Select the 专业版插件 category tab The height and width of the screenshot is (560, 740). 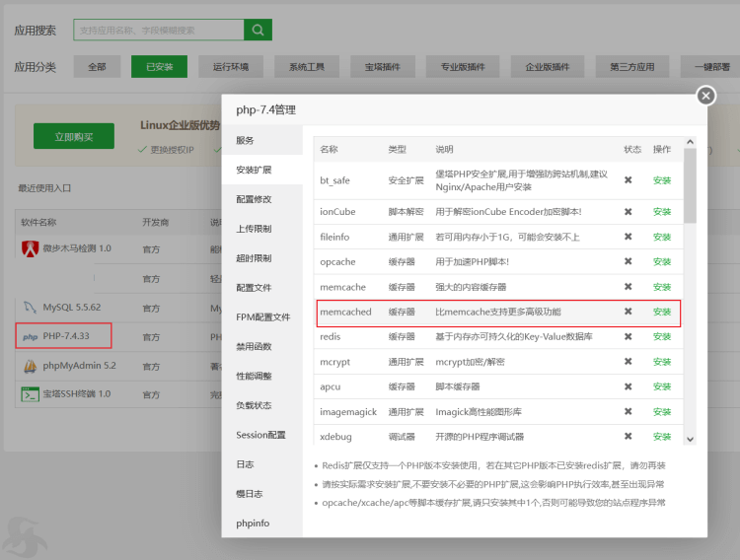pyautogui.click(x=463, y=66)
